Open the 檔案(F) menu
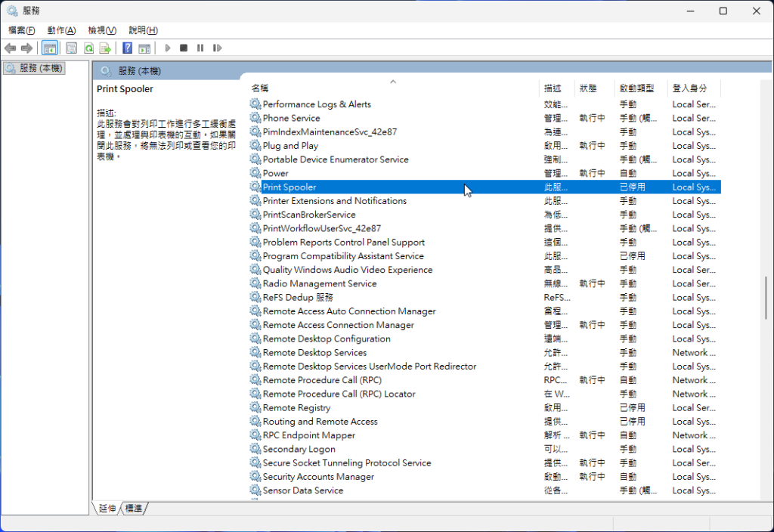 (x=22, y=30)
